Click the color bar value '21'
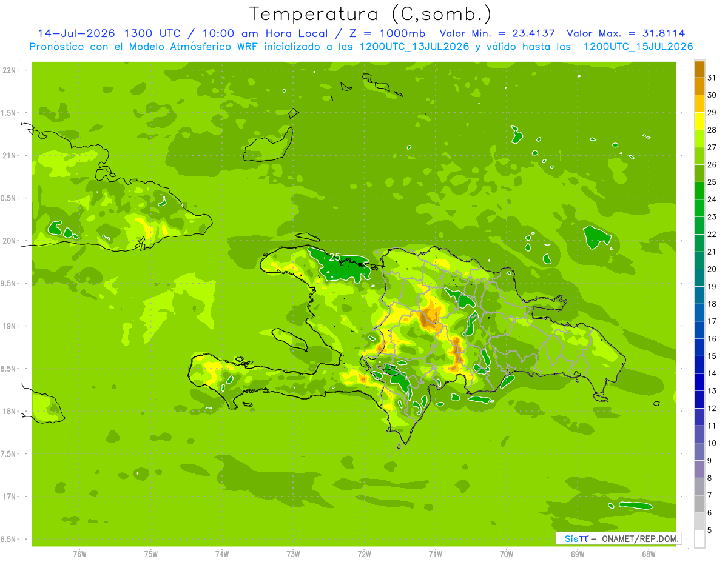 712,252
